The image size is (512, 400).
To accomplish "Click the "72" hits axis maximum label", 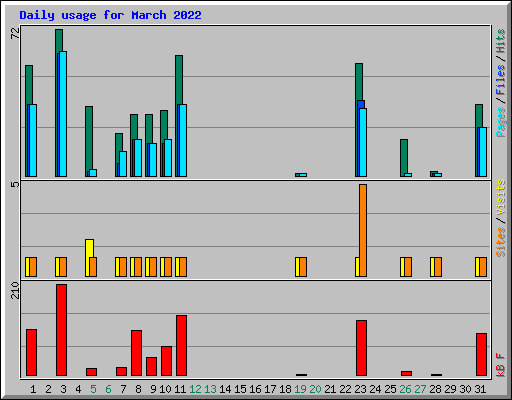I will pos(15,33).
